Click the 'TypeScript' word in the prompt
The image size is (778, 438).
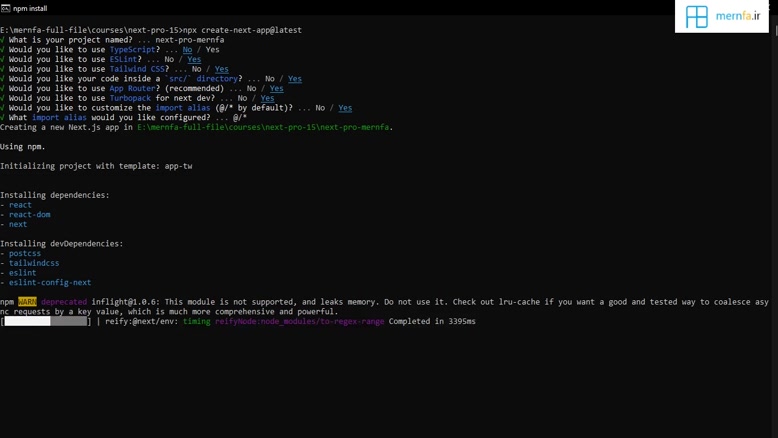pyautogui.click(x=132, y=50)
